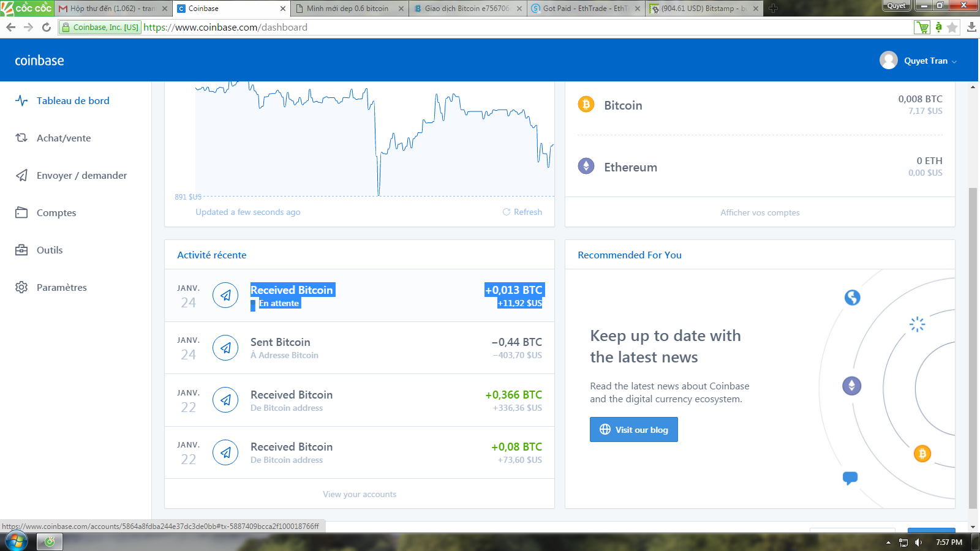Switch to Minh mới dep 0.6 bitcoin tab
980x551 pixels.
coord(349,9)
